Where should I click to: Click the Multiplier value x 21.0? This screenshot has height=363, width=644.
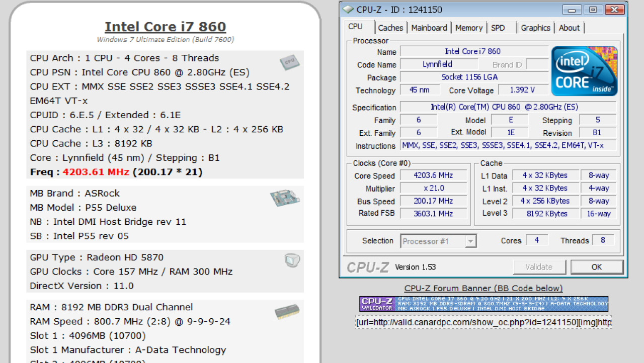click(x=433, y=188)
